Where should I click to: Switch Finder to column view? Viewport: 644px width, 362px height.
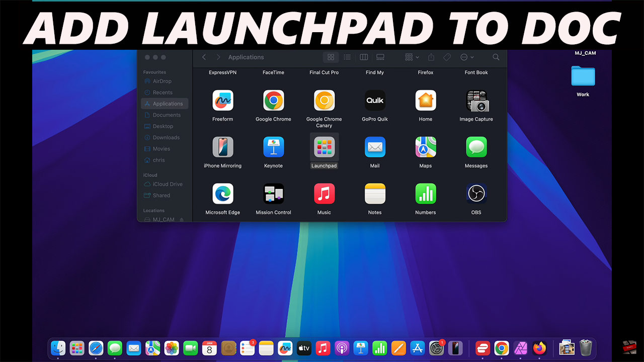click(364, 57)
